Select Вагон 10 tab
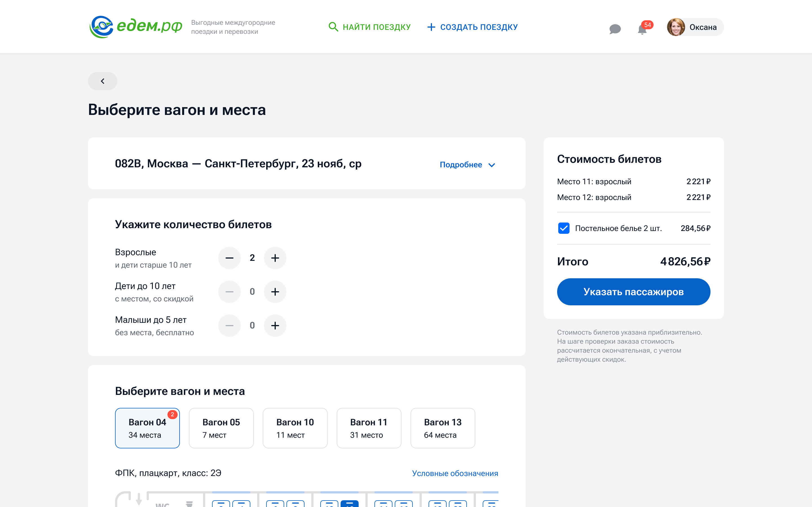Viewport: 812px width, 507px height. click(x=295, y=428)
